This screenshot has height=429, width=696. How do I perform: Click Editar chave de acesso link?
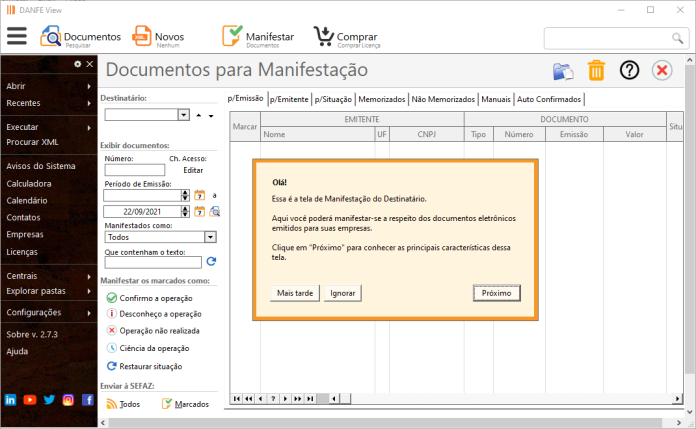coord(193,170)
